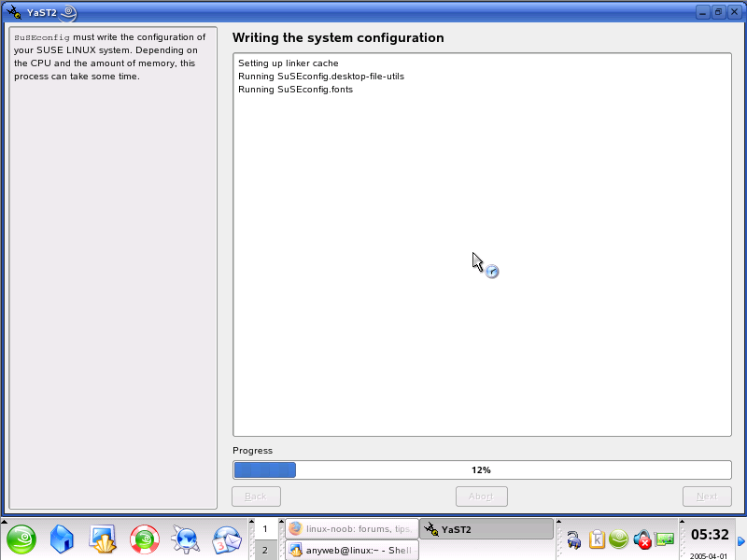Close the YaST2 window
The image size is (747, 560).
click(735, 12)
